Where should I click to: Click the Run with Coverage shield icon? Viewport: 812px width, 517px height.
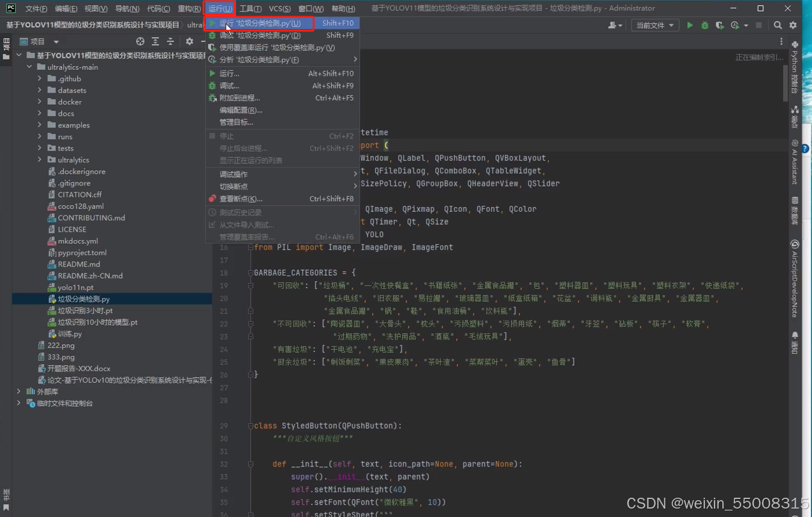(x=719, y=25)
